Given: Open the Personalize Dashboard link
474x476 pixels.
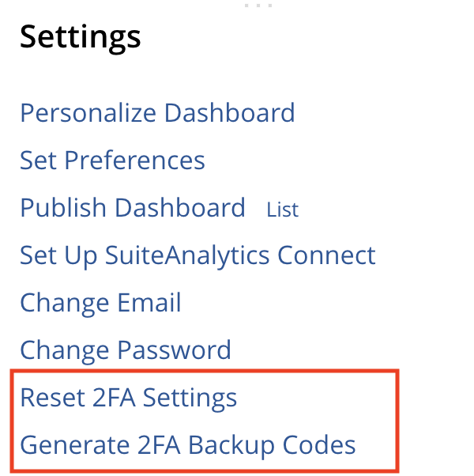Looking at the screenshot, I should coord(157,113).
